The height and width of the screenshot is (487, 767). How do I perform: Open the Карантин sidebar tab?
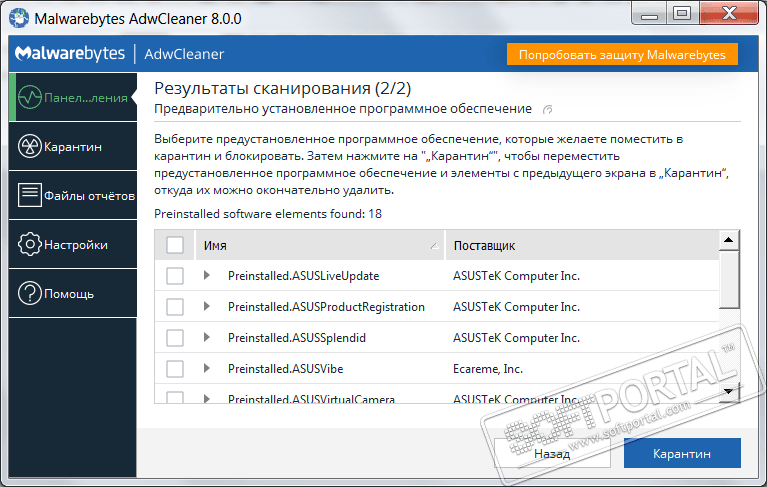point(73,146)
